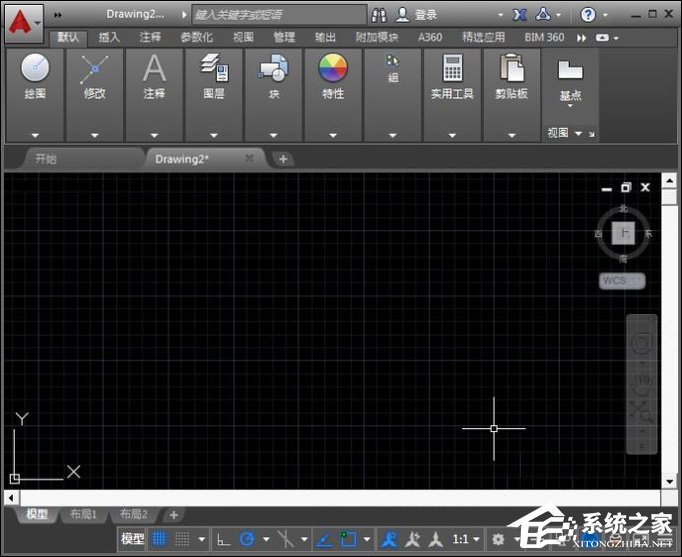Click the Layers (图层) panel icon

tap(214, 67)
